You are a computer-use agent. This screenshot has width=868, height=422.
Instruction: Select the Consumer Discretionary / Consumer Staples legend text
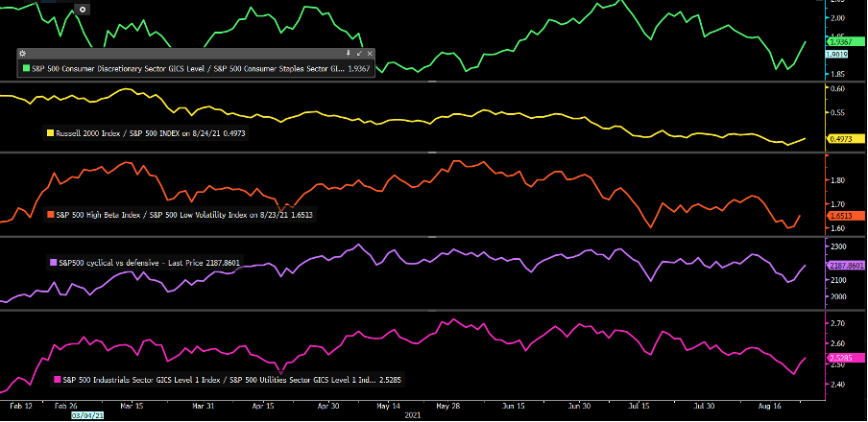pos(201,68)
